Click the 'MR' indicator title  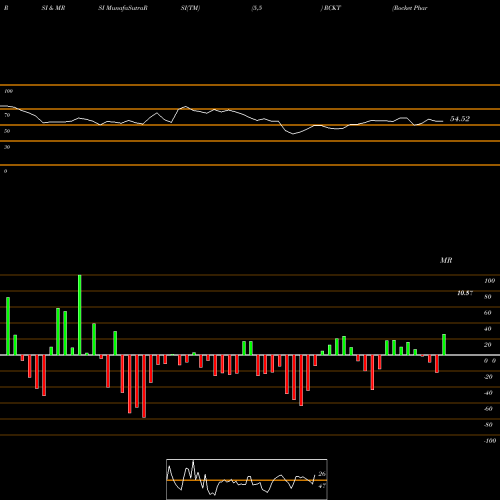[446, 260]
